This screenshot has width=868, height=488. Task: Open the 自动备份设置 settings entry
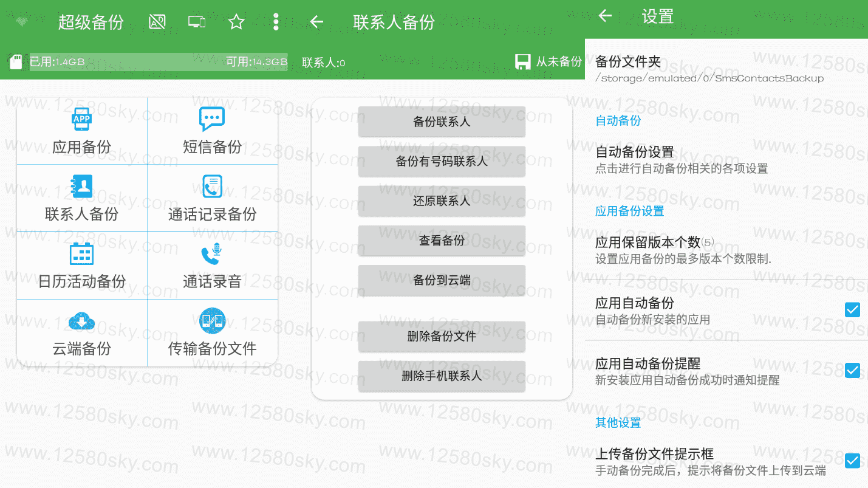coord(726,160)
